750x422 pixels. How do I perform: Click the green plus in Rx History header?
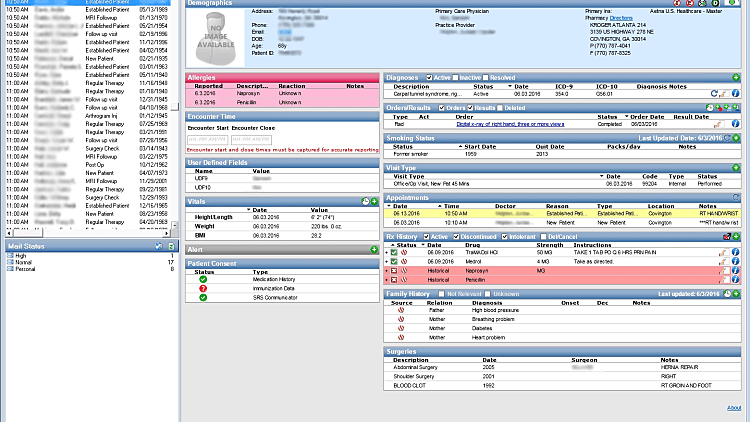click(736, 236)
